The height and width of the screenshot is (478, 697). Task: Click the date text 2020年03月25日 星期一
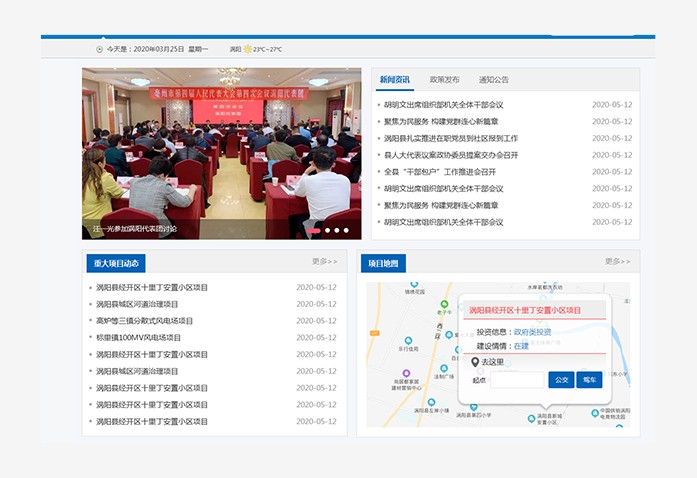tap(171, 49)
